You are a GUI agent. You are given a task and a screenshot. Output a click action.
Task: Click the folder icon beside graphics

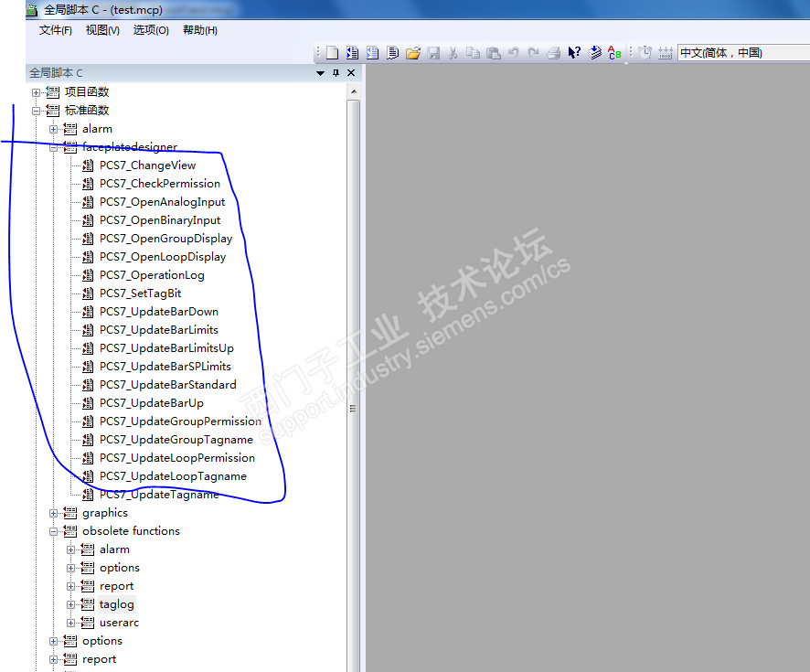point(69,513)
